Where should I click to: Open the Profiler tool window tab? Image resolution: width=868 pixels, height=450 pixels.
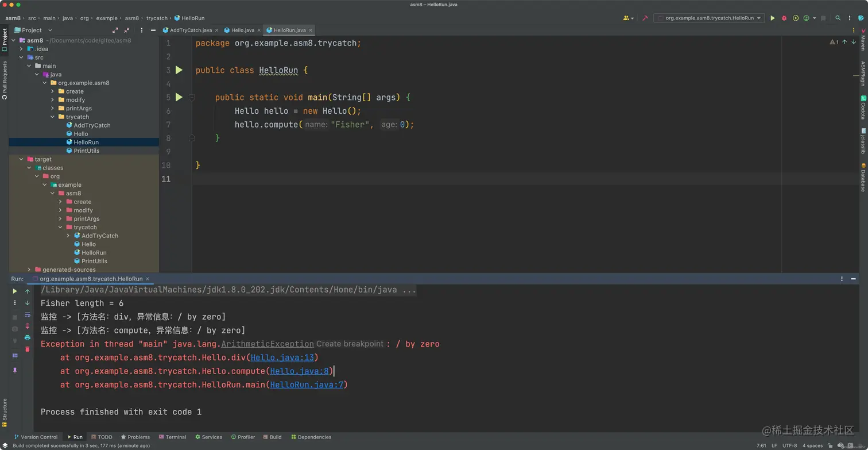pos(242,437)
